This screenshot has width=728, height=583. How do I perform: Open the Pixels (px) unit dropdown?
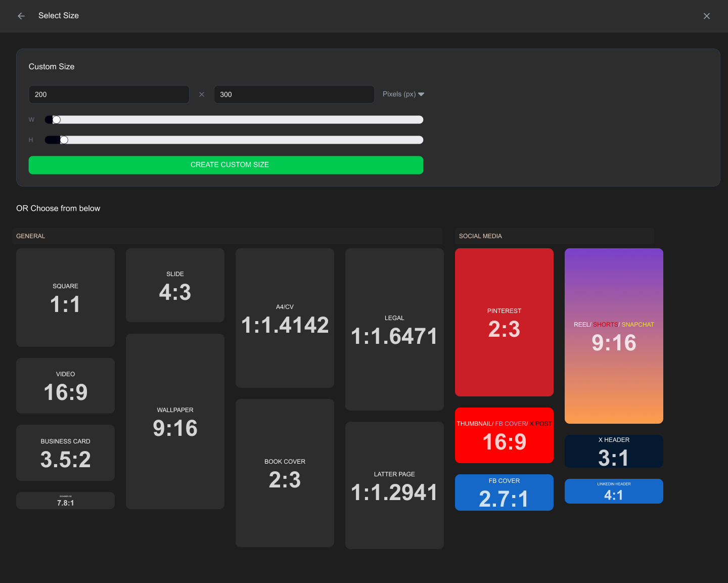[x=403, y=94]
